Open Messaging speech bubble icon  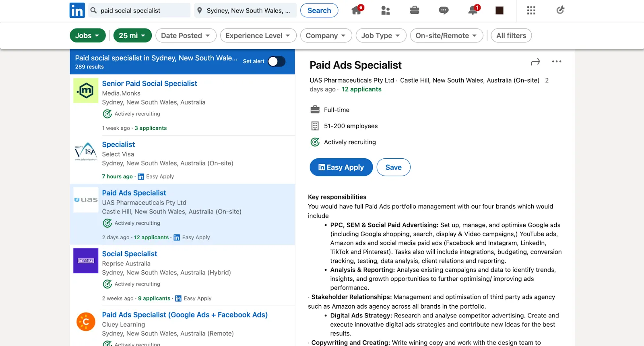(x=444, y=10)
